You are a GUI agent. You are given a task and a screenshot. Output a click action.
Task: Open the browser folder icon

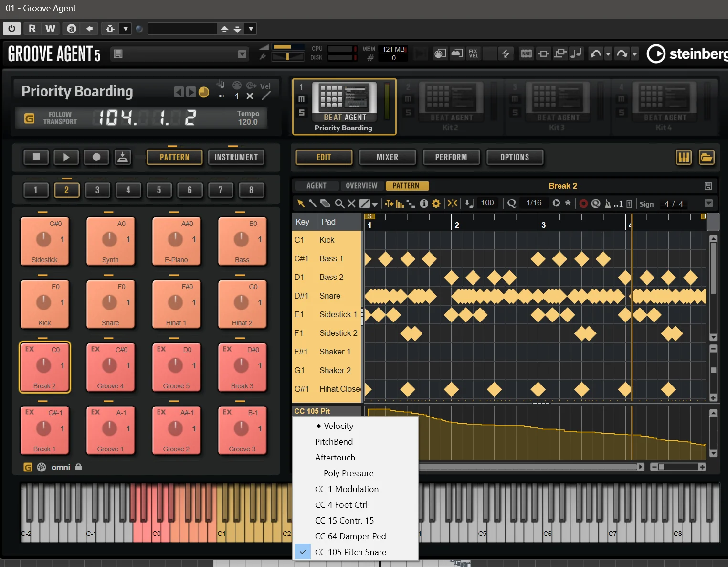coord(707,157)
